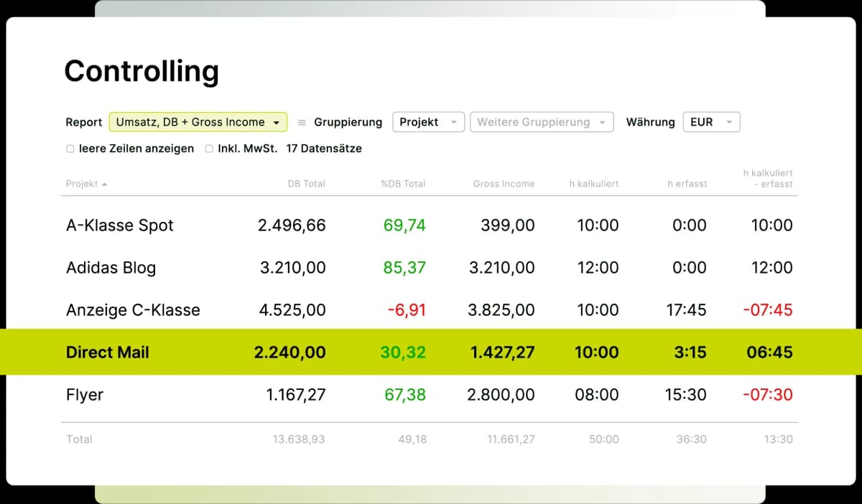Image resolution: width=862 pixels, height=504 pixels.
Task: Change the EUR currency dropdown
Action: tap(710, 122)
